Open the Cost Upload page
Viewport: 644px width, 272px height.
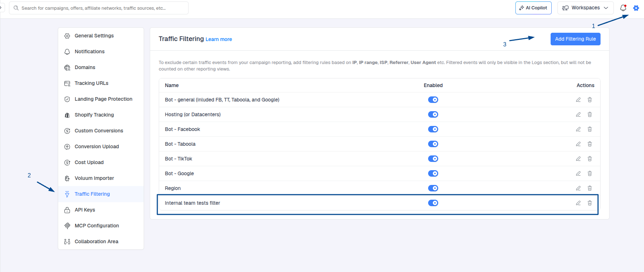tap(101, 162)
